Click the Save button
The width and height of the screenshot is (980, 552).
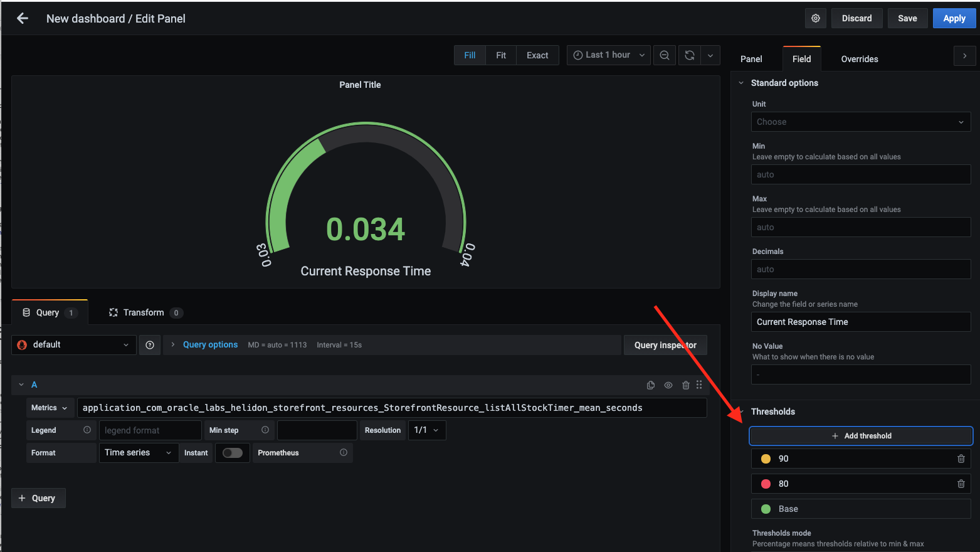click(x=907, y=18)
